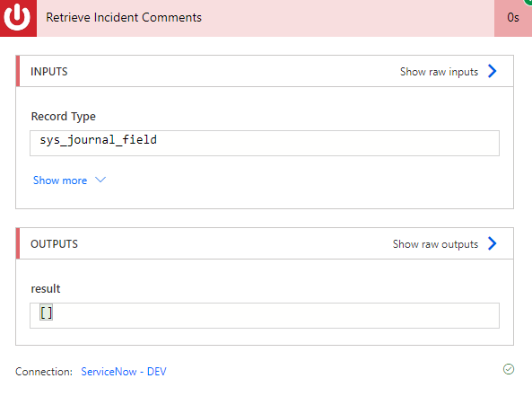This screenshot has height=396, width=532.
Task: Click the result label in outputs
Action: point(46,288)
